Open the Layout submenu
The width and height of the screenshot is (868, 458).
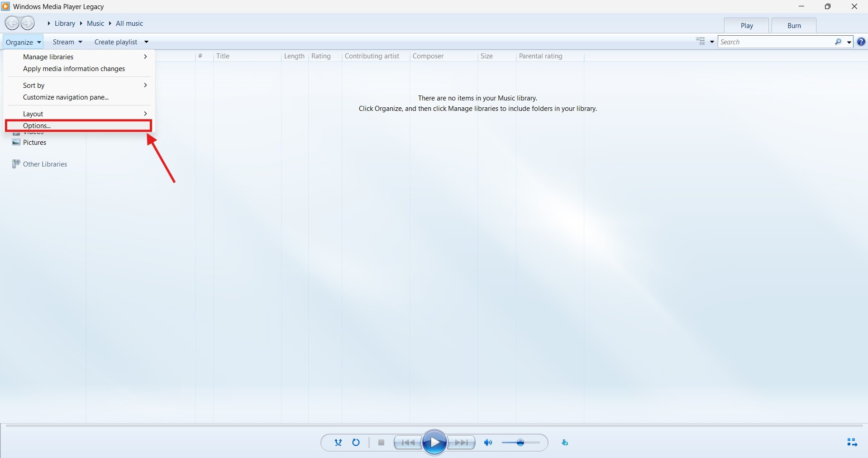[x=79, y=114]
